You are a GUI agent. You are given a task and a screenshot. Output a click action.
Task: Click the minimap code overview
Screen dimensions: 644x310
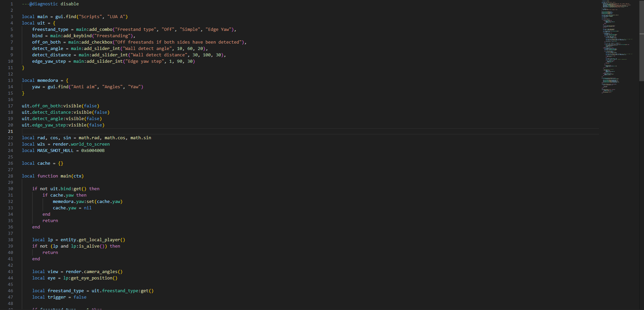pos(617,47)
